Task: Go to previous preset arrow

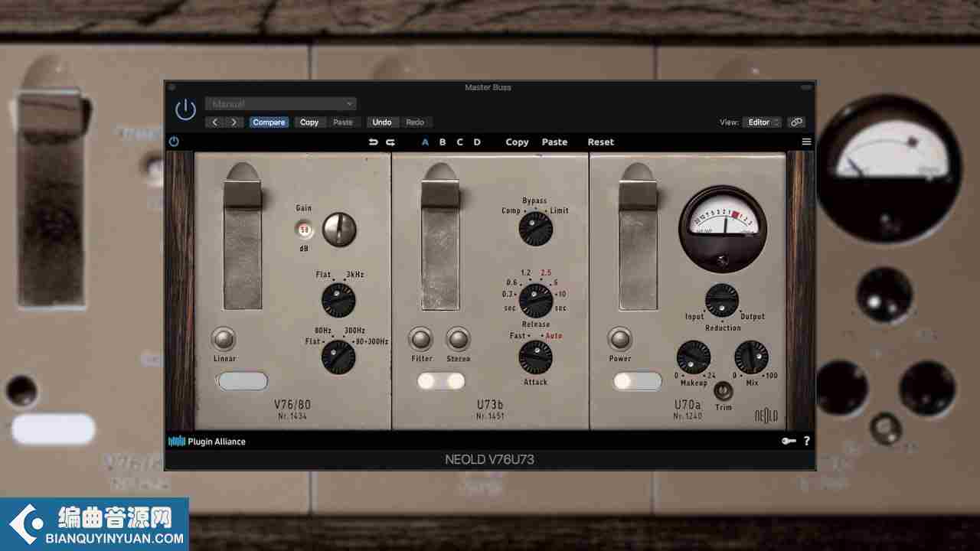Action: click(x=215, y=122)
